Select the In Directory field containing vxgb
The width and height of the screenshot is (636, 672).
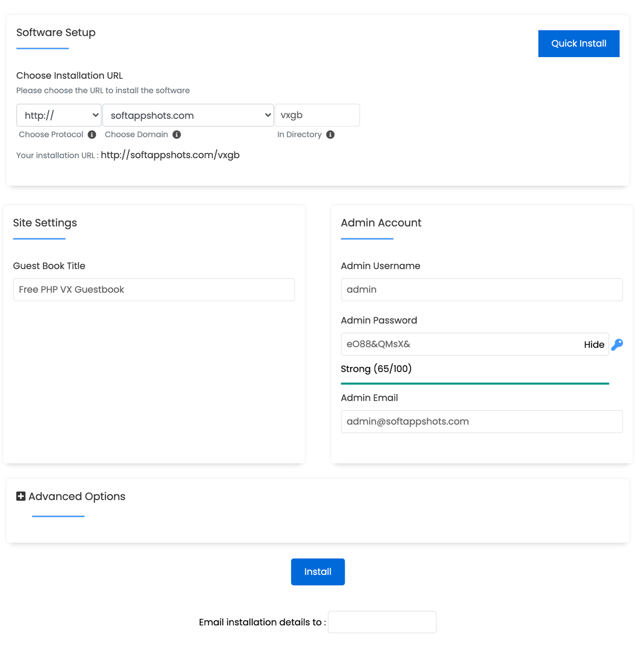tap(317, 115)
